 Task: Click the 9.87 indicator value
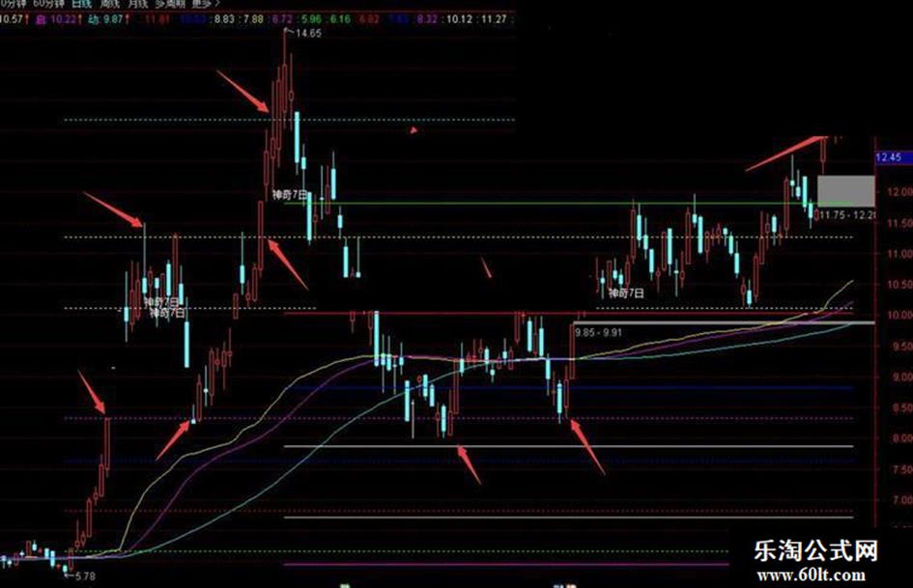point(113,19)
